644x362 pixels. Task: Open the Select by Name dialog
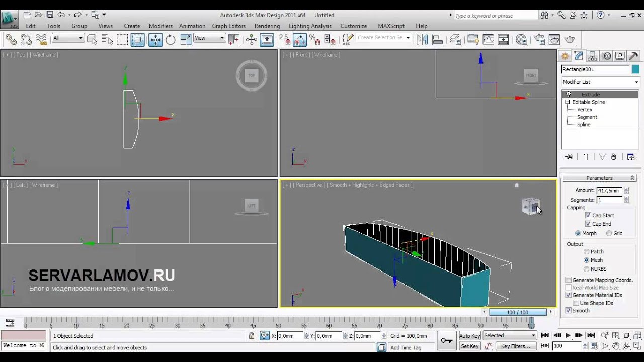[x=107, y=39]
